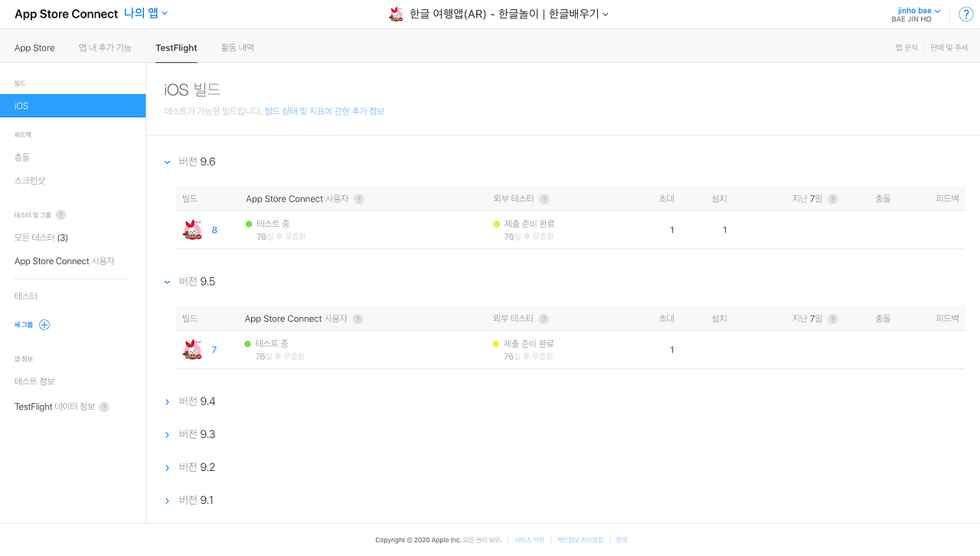Open the 나의 앱 dropdown menu
Screen dimensions: 980x556
(x=145, y=14)
